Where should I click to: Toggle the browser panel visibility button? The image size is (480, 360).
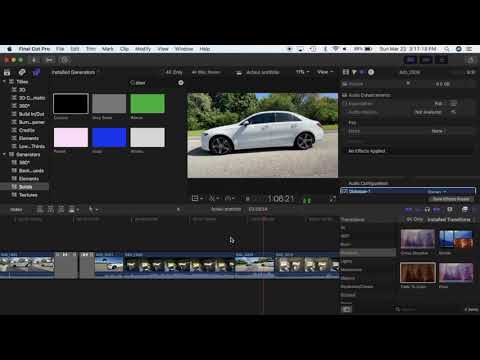[x=411, y=60]
